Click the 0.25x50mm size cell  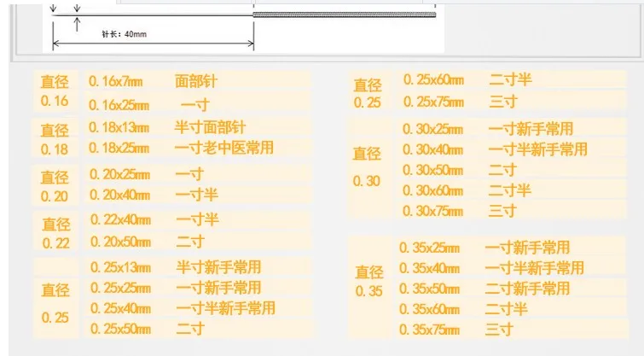120,329
